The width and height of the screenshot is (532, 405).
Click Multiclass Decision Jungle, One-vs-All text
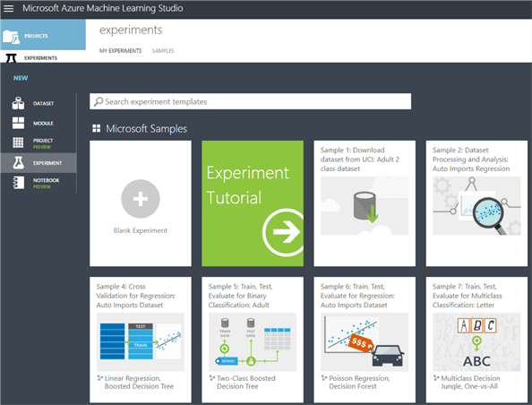(x=470, y=383)
